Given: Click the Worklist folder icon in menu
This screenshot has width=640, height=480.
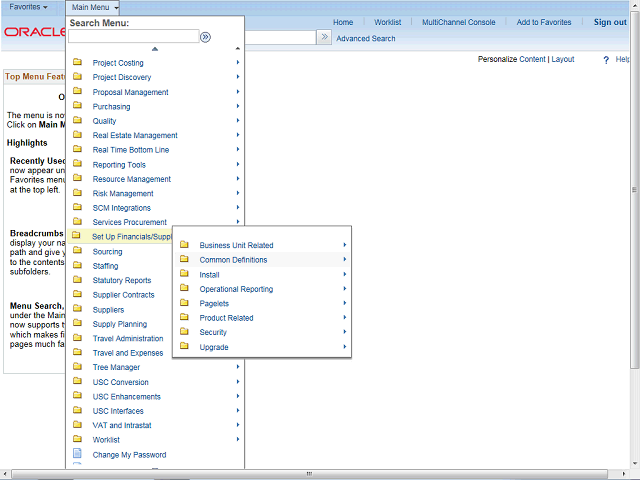Looking at the screenshot, I should [x=77, y=439].
